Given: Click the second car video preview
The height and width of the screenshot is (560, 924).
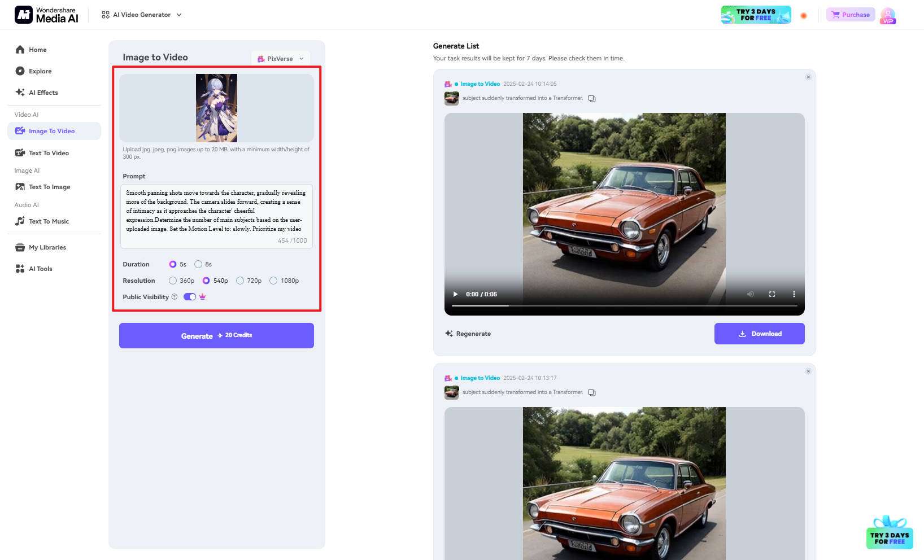Looking at the screenshot, I should [624, 483].
